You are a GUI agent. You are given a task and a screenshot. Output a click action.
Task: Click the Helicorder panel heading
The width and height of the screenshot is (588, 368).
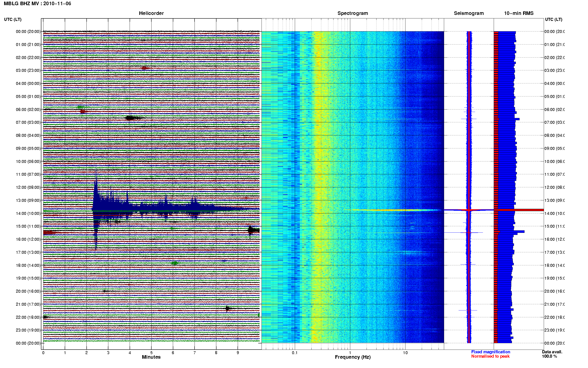[x=151, y=13]
